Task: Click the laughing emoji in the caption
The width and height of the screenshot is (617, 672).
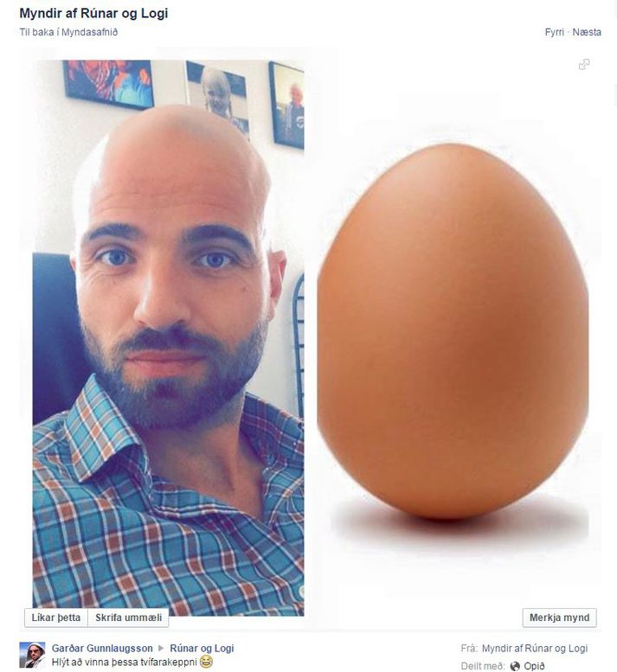Action: 206,662
